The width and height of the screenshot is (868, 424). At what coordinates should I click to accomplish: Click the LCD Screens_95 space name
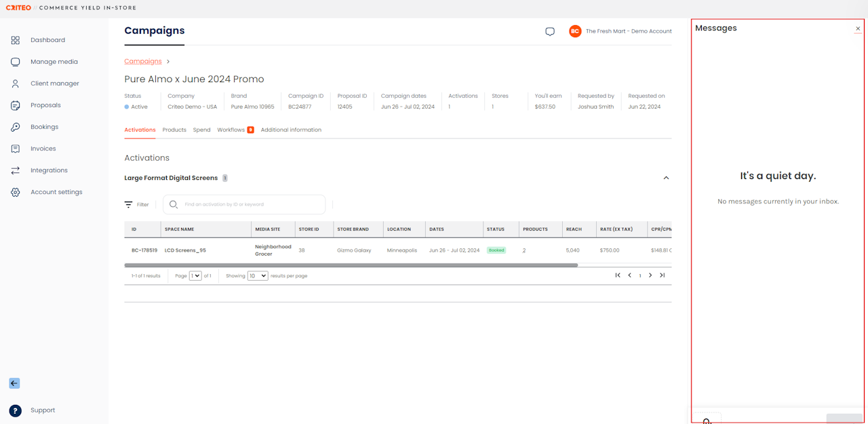pyautogui.click(x=185, y=250)
